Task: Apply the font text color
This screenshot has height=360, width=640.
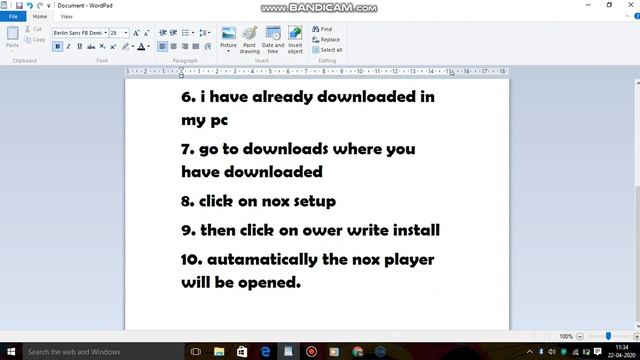Action: click(x=141, y=47)
